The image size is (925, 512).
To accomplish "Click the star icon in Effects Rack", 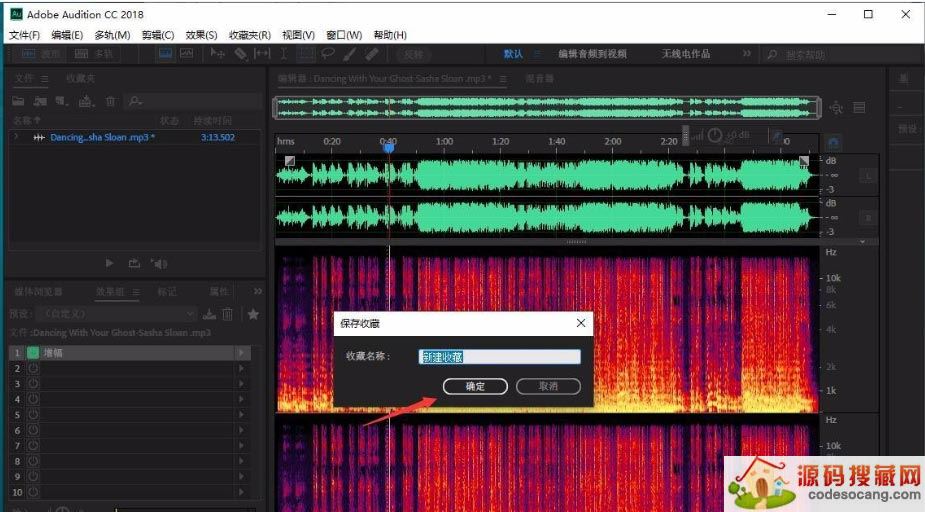I will 253,314.
